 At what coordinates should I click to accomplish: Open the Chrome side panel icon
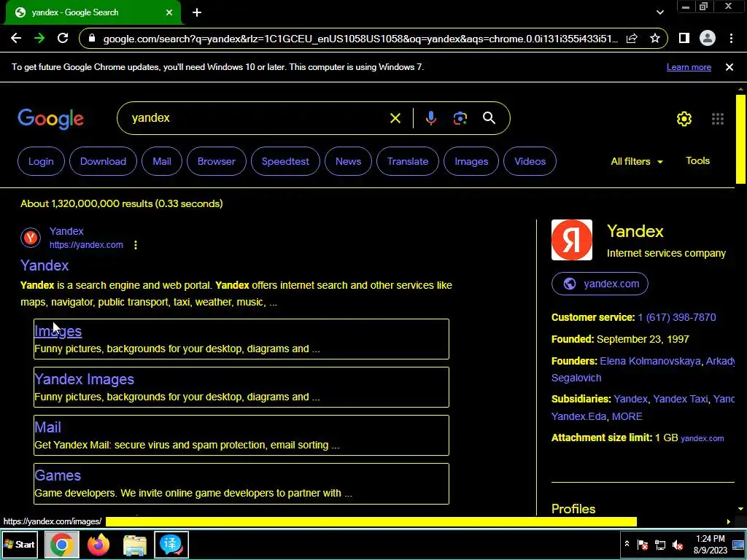click(x=684, y=38)
